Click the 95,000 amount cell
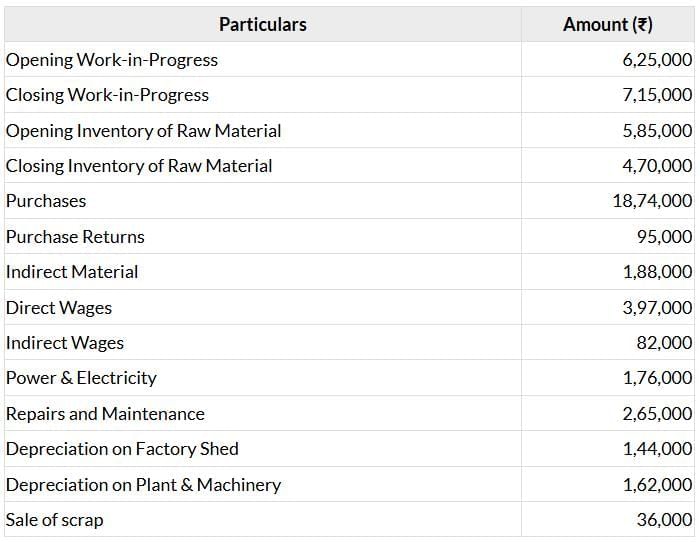The width and height of the screenshot is (700, 542). (x=664, y=237)
